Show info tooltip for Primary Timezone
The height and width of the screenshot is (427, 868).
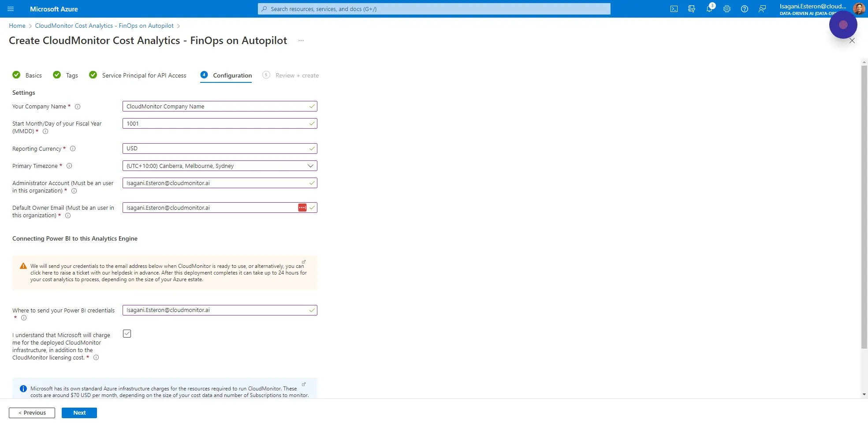click(x=69, y=166)
